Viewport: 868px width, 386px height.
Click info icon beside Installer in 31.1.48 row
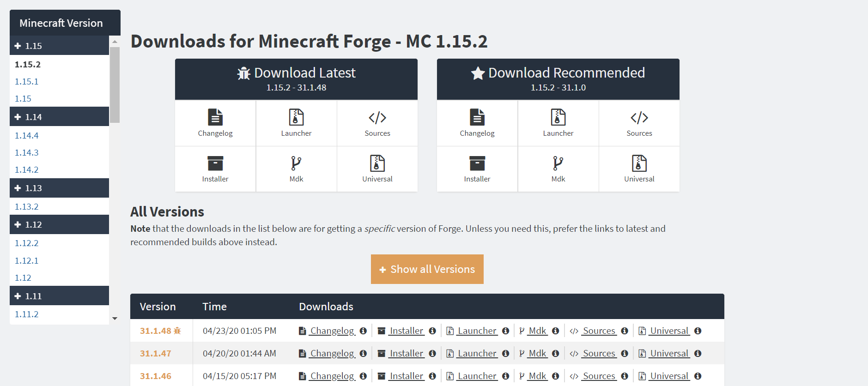point(432,331)
